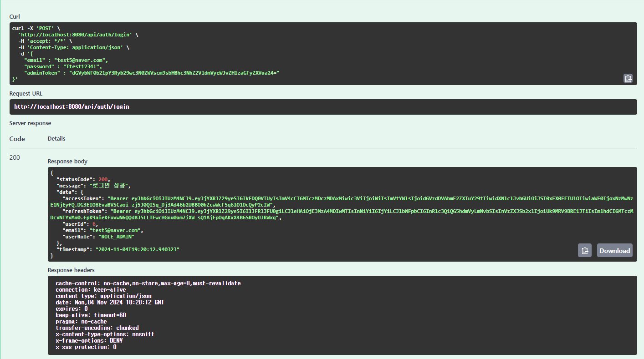Click the Content-Type header line in curl
The height and width of the screenshot is (359, 644).
(74, 47)
